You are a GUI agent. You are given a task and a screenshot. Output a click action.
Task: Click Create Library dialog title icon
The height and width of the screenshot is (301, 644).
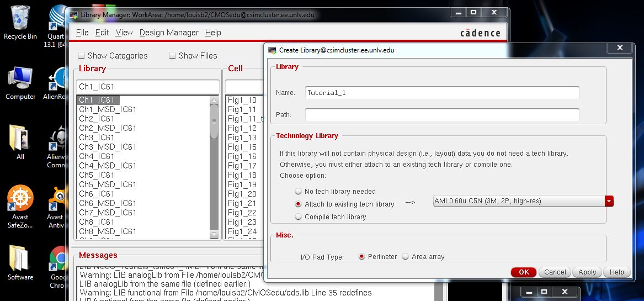point(272,50)
